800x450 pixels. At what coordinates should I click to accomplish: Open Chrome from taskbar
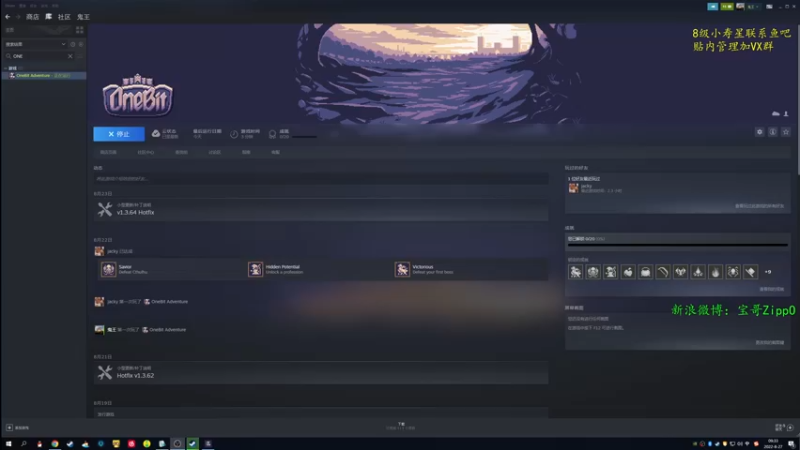55,444
